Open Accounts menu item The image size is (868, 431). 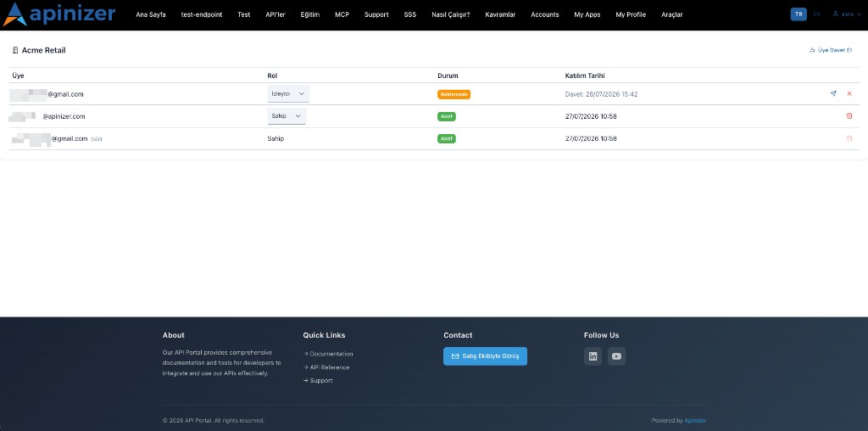[x=545, y=14]
